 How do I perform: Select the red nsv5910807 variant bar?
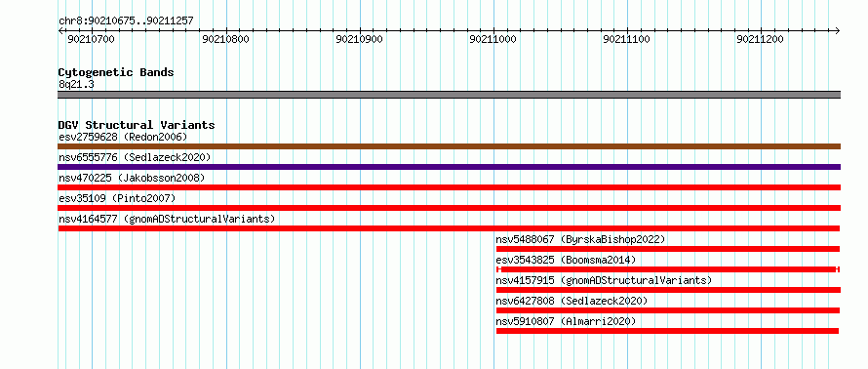tap(668, 331)
